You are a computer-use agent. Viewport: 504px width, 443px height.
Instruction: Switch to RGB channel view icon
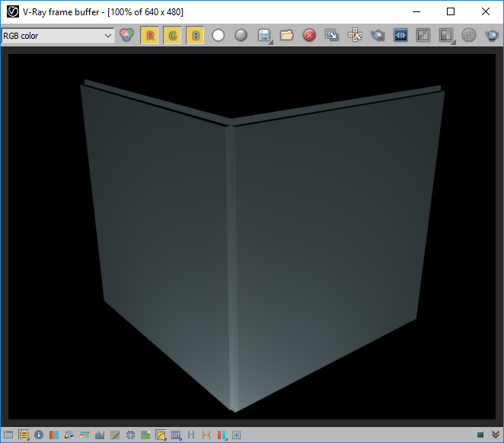point(126,35)
